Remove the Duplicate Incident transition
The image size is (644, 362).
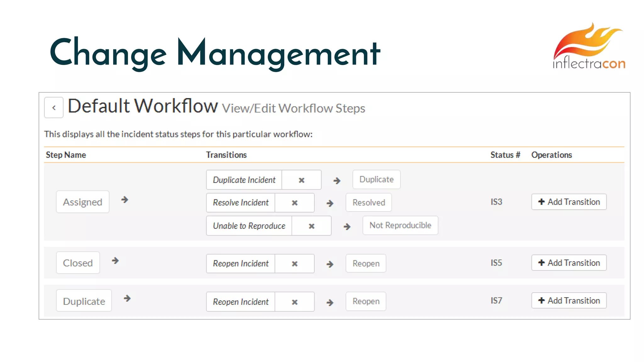pyautogui.click(x=301, y=180)
